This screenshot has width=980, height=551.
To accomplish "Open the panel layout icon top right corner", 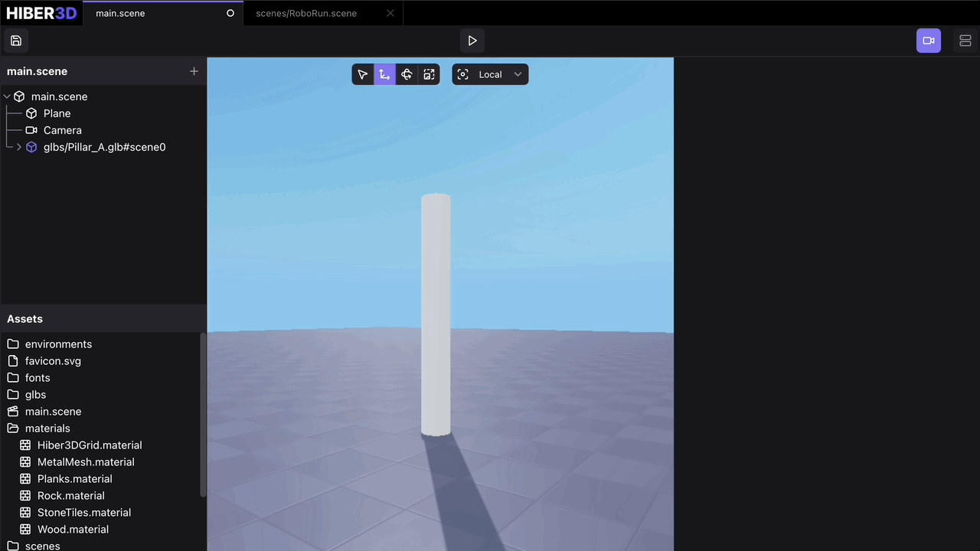I will [x=965, y=41].
